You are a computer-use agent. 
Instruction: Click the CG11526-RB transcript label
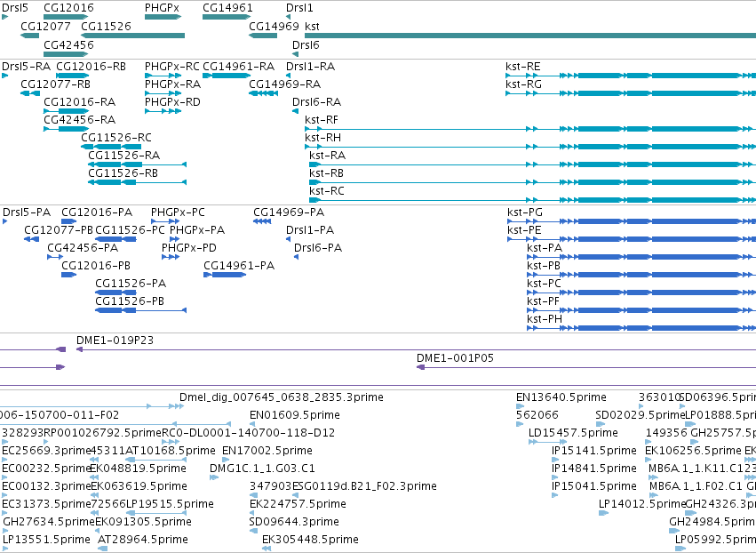(x=123, y=172)
